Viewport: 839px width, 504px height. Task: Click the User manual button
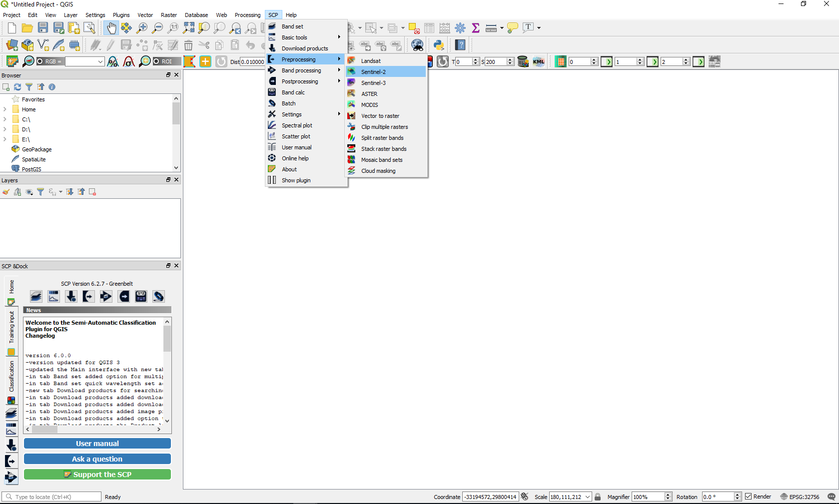[x=97, y=444]
